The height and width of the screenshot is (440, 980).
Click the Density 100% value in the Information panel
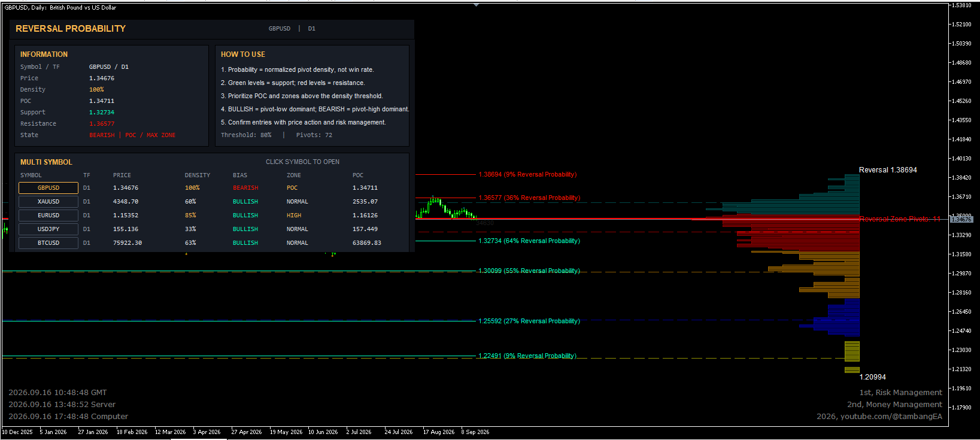tap(96, 90)
